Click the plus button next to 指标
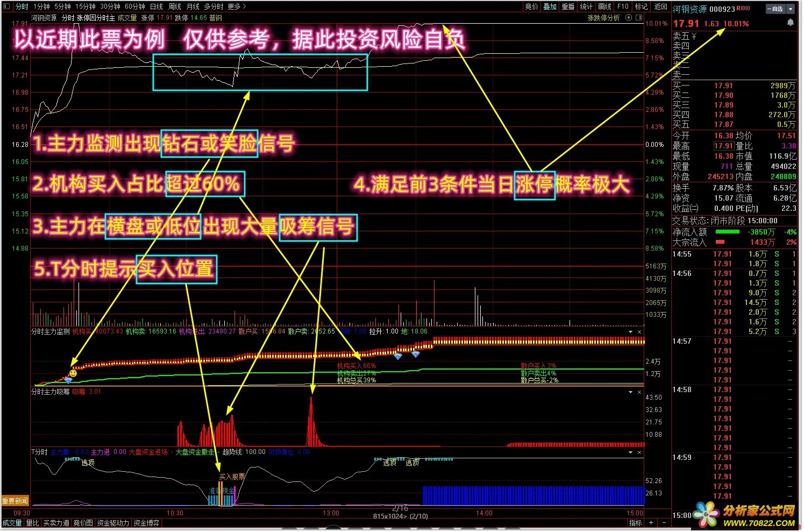This screenshot has height=532, width=804. (x=651, y=523)
